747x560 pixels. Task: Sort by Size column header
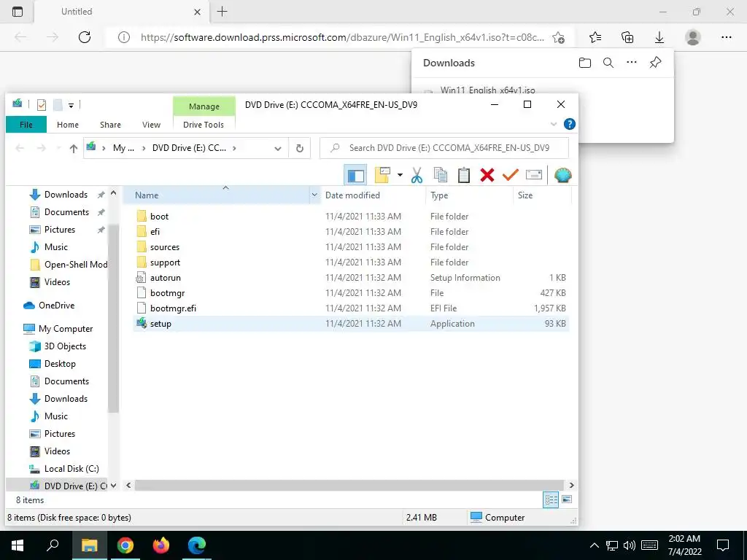pyautogui.click(x=542, y=195)
